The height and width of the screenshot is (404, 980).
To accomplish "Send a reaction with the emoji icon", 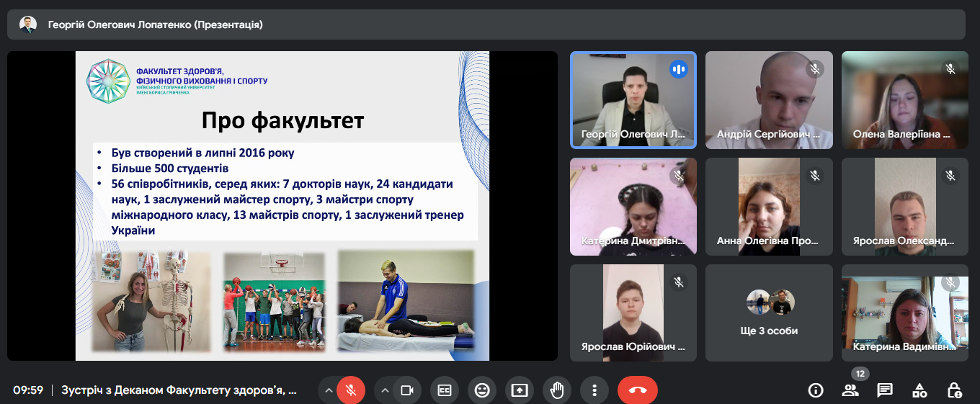I will (482, 390).
